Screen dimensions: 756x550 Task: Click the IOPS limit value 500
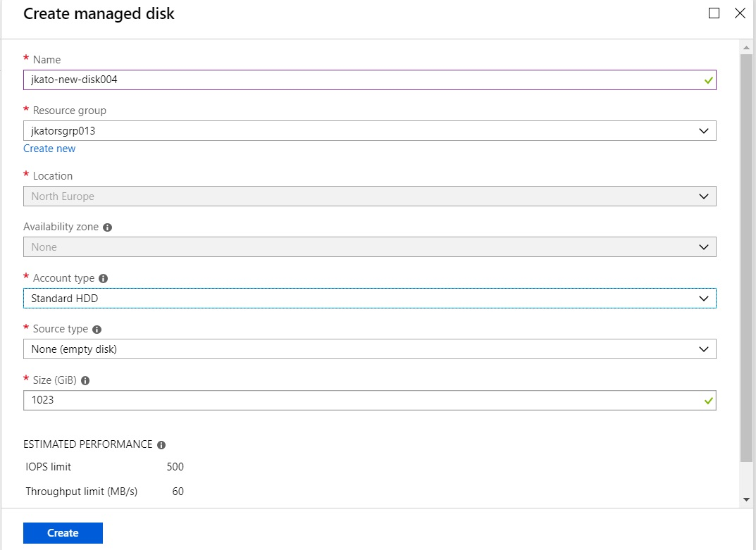pos(175,466)
